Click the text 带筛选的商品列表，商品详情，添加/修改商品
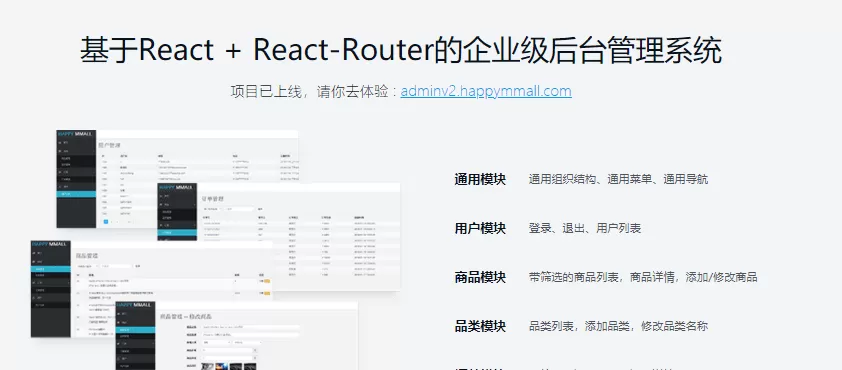The image size is (842, 370). point(643,277)
